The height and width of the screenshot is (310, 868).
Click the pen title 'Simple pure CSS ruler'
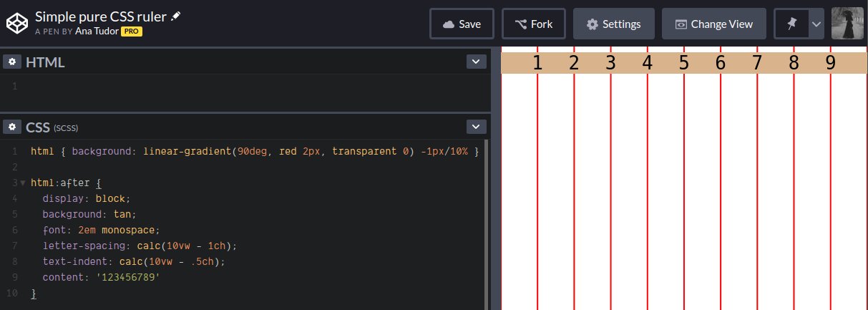tap(101, 16)
